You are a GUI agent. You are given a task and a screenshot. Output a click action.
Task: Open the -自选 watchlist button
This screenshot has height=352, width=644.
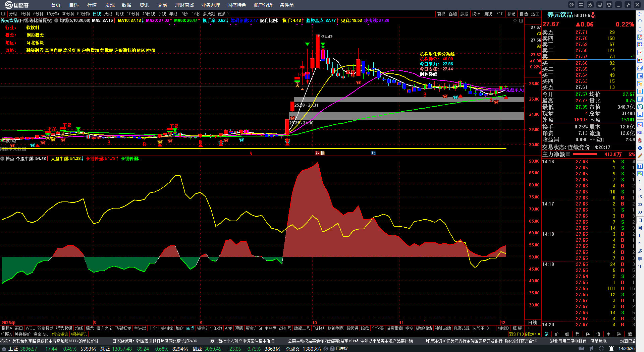click(x=523, y=14)
